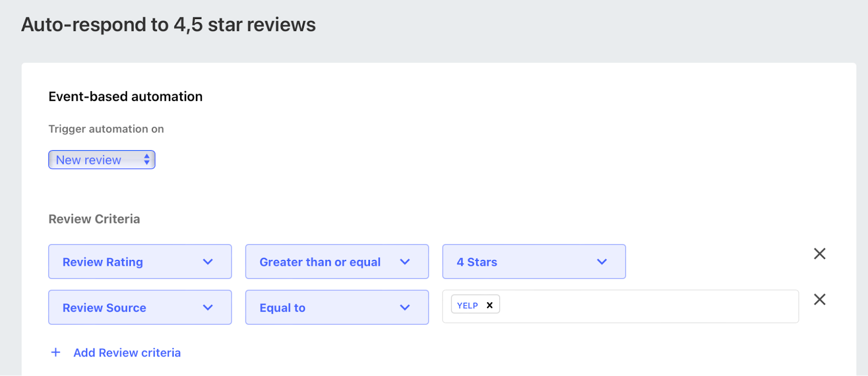The image size is (868, 376).
Task: Open the Review Source criteria dropdown
Action: [139, 307]
